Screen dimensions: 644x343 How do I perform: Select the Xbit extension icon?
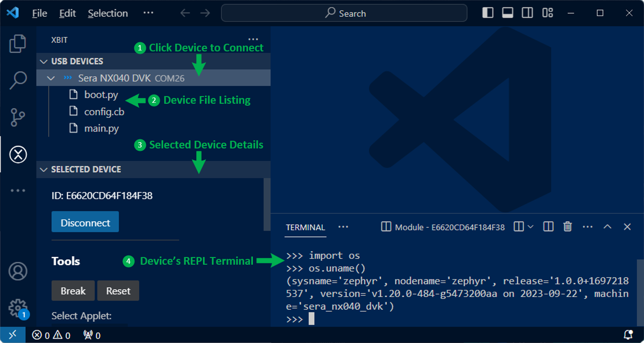pos(18,155)
